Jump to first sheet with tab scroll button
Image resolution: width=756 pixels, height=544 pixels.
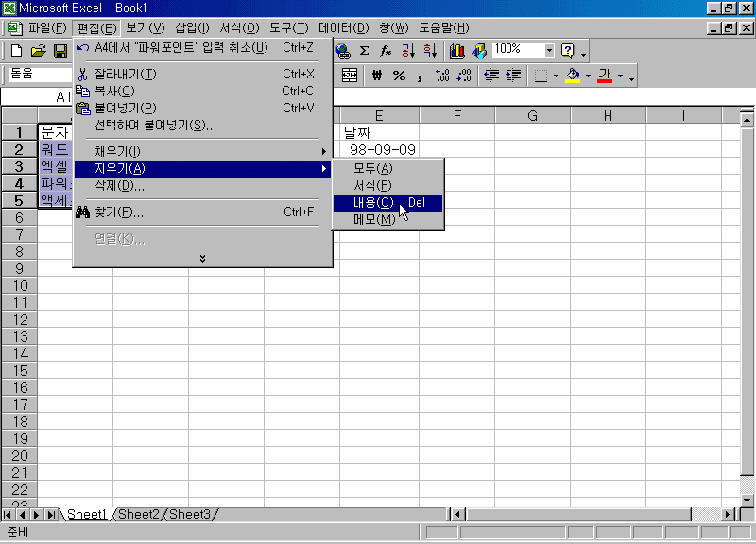pos(8,515)
